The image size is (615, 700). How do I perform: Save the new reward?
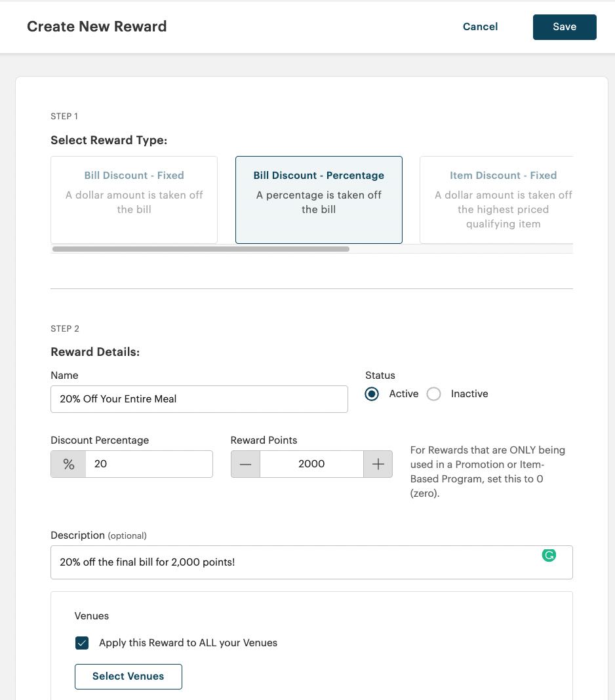[x=565, y=27]
